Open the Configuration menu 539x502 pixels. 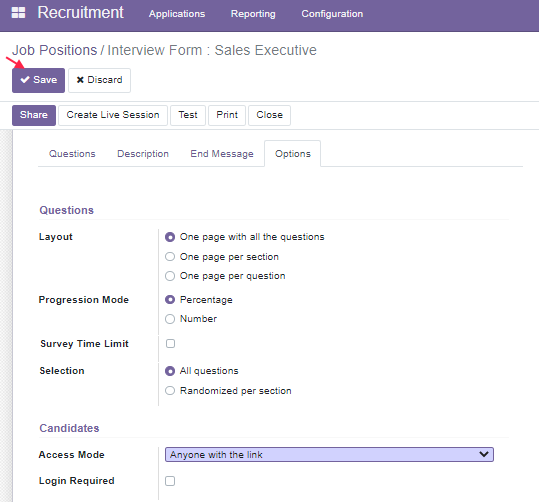point(332,14)
